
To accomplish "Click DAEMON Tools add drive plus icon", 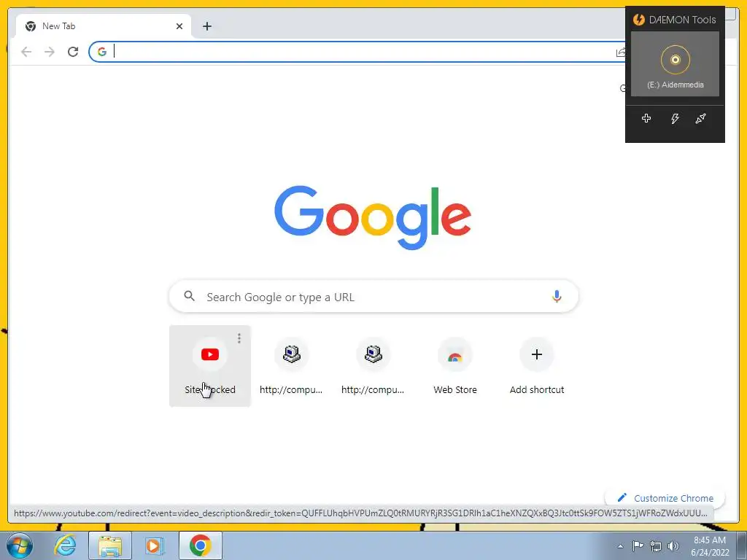I will (646, 118).
